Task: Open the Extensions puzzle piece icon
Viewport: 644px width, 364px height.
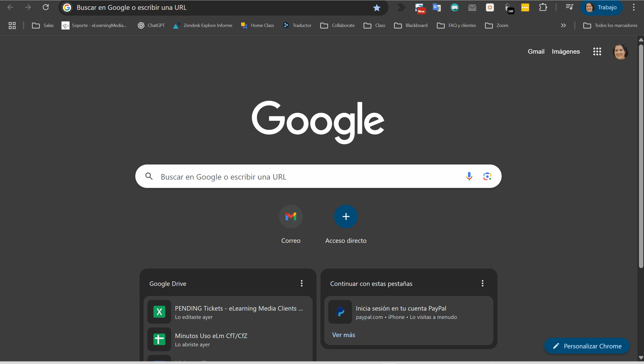Action: (543, 8)
